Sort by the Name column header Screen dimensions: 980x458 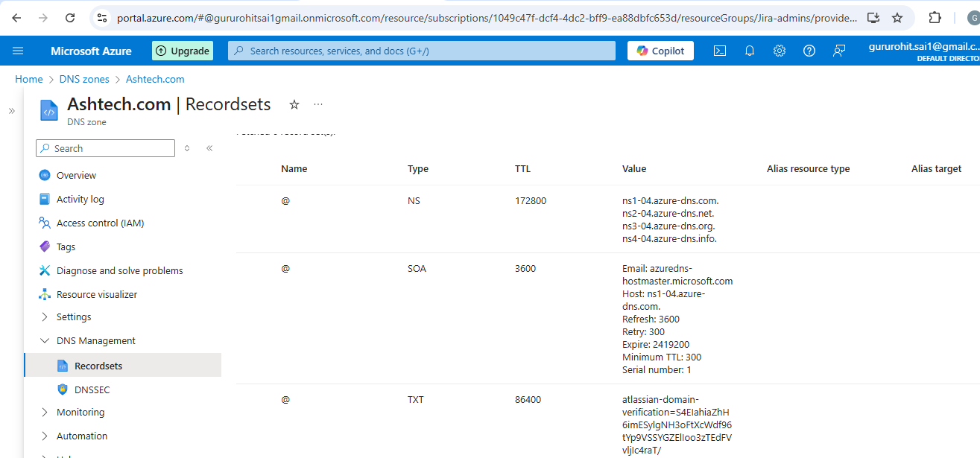(294, 169)
